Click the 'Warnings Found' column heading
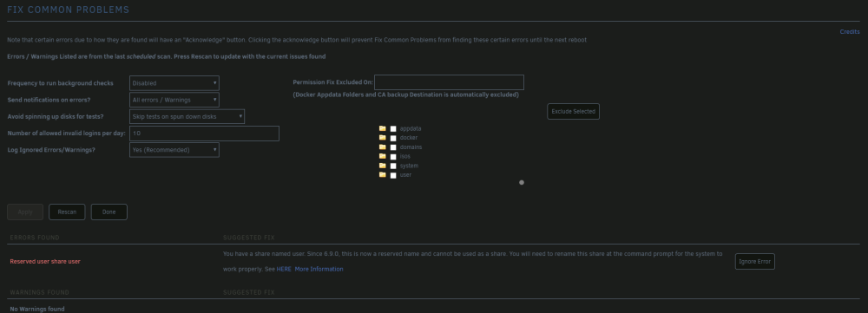Viewport: 868px width, 313px height. point(39,292)
